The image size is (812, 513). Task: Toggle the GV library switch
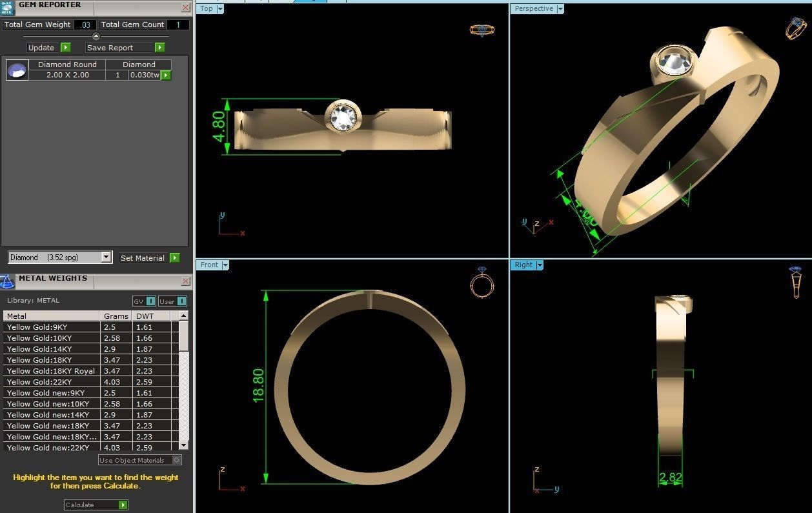pos(144,301)
